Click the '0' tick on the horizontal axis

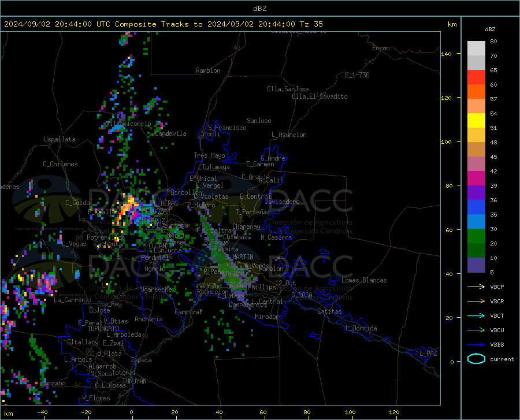[x=132, y=412]
